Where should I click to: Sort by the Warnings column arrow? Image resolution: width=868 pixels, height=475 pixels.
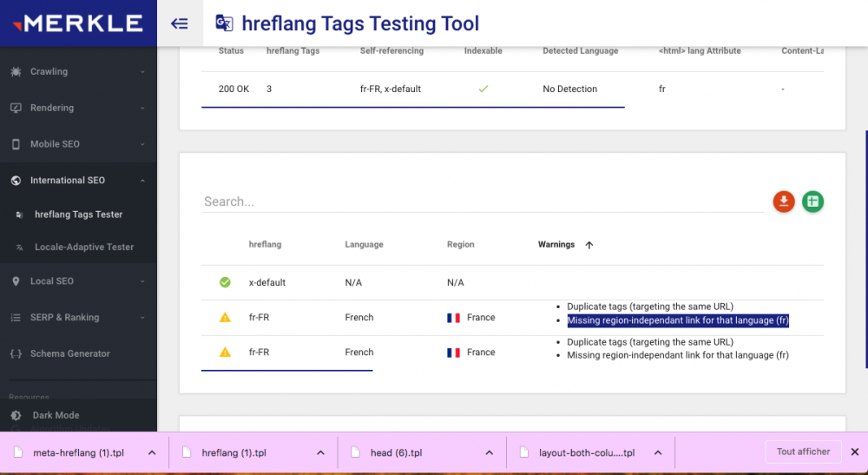(589, 245)
